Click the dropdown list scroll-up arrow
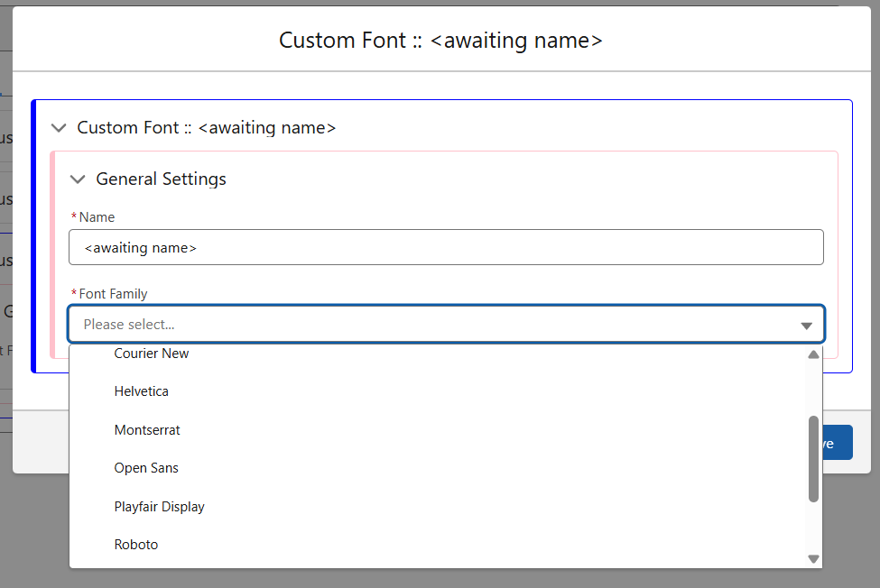This screenshot has height=588, width=880. (813, 354)
